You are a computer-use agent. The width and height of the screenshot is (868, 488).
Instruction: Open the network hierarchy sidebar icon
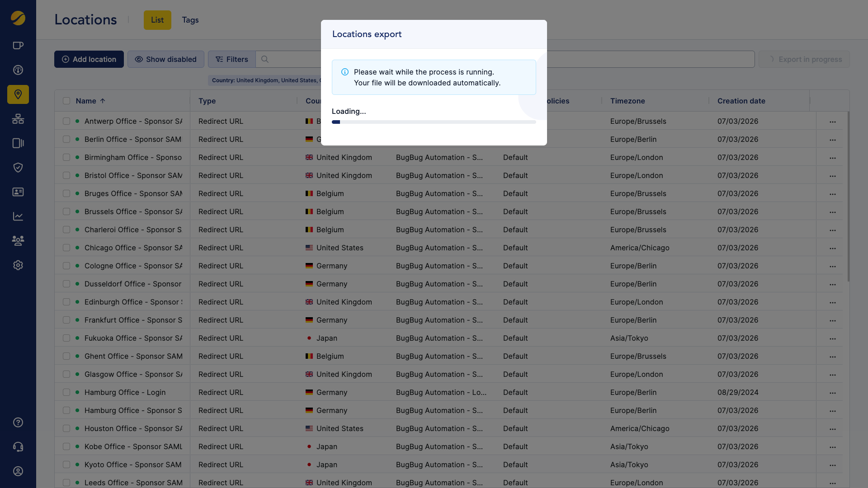click(18, 119)
